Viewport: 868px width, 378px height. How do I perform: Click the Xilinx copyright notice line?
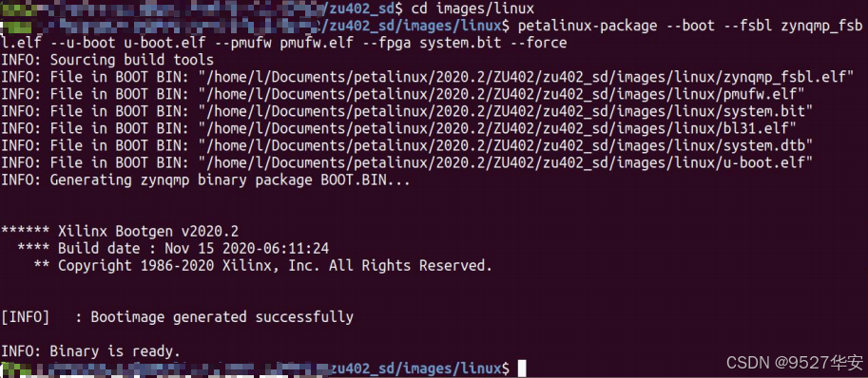point(263,265)
